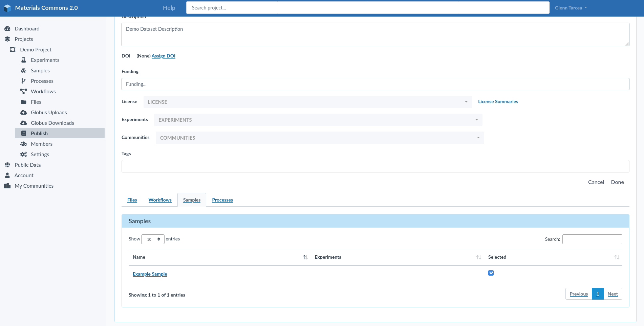Go to Next page of samples

coord(613,294)
